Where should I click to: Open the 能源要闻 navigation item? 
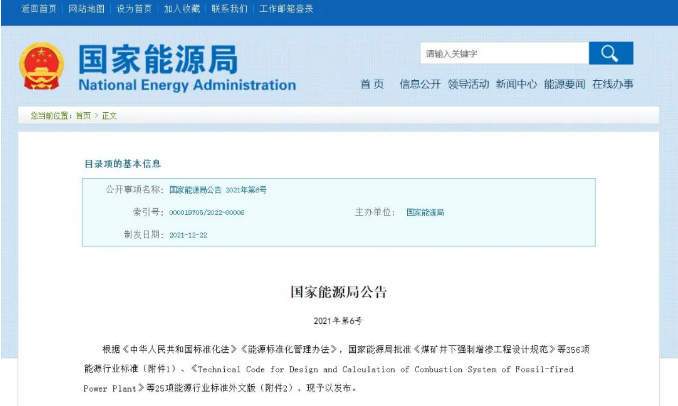pyautogui.click(x=564, y=84)
